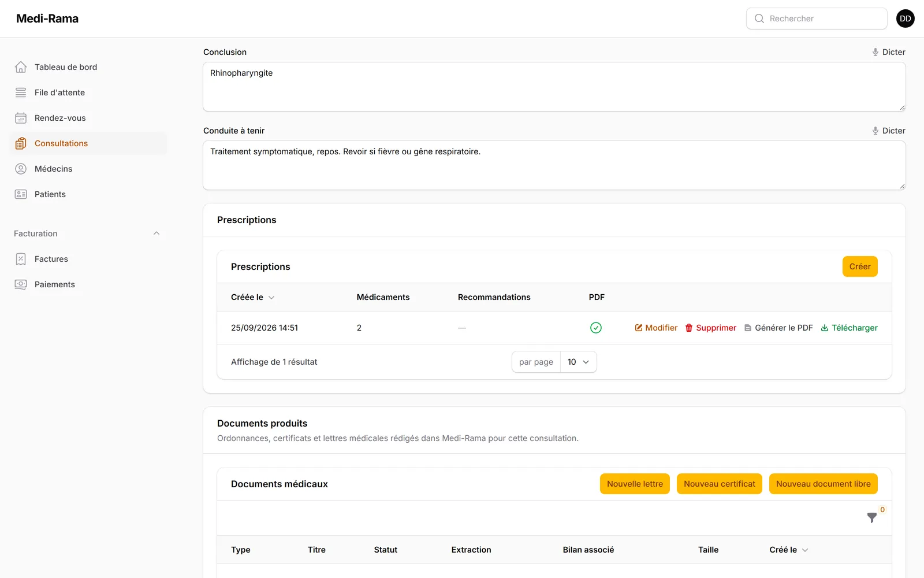Open the documents filter funnel icon
The image size is (924, 578).
coord(872,518)
